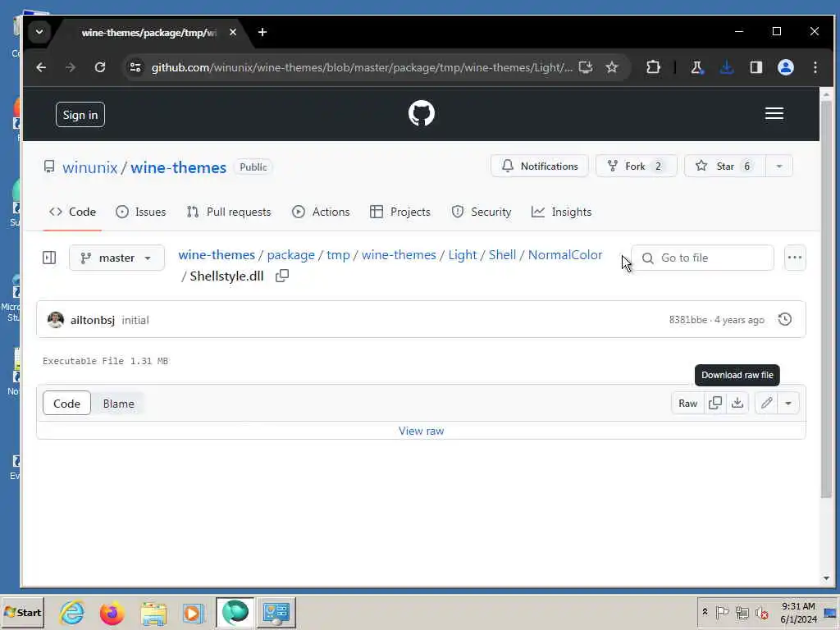Copy the Shellstyle.dll file path

(282, 276)
